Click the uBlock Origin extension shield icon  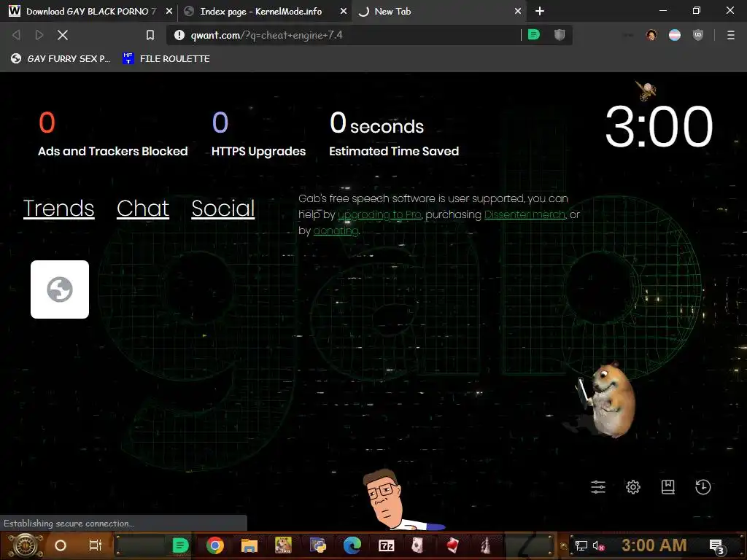[x=698, y=35]
